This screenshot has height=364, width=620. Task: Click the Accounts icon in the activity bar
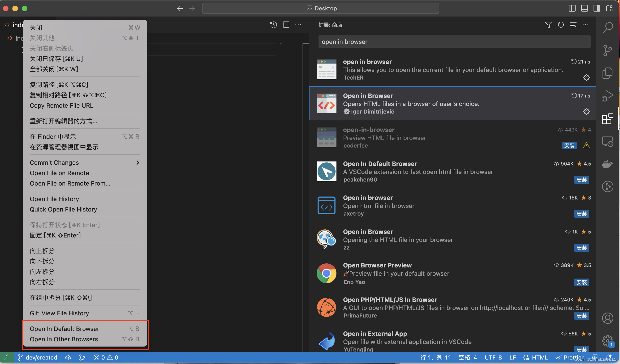pos(607,318)
